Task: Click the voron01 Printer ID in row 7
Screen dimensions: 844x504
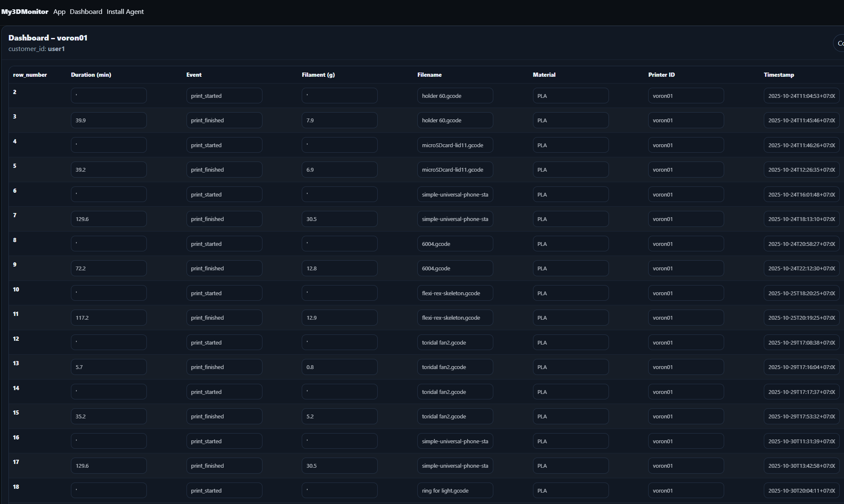Action: (x=686, y=218)
